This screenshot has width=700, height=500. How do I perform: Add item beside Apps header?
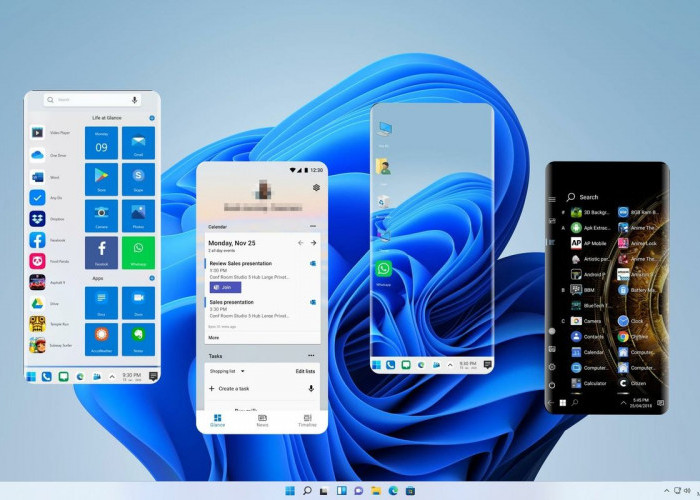point(152,278)
